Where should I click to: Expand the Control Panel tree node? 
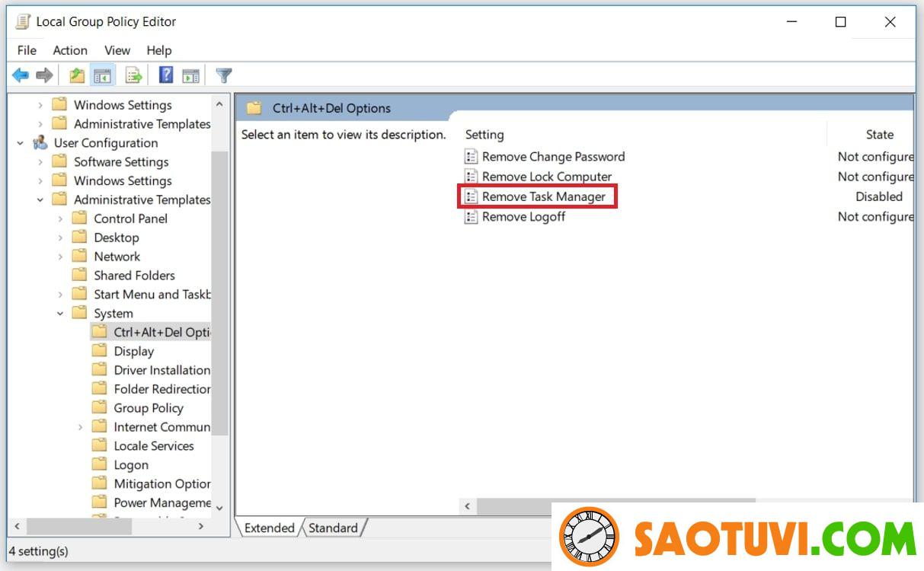point(61,219)
